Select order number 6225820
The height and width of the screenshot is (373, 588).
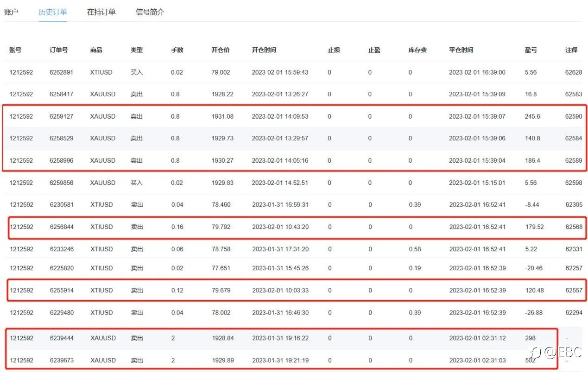pyautogui.click(x=62, y=268)
